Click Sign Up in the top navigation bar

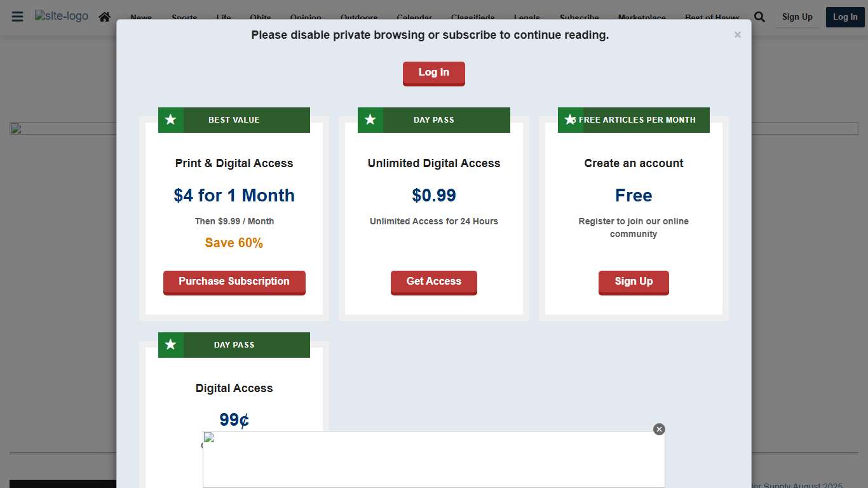tap(797, 17)
